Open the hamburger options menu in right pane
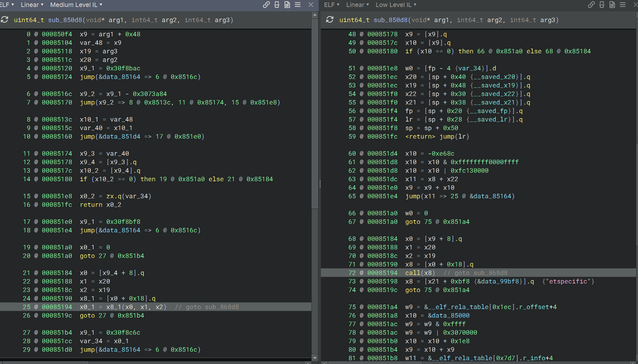 coord(623,4)
